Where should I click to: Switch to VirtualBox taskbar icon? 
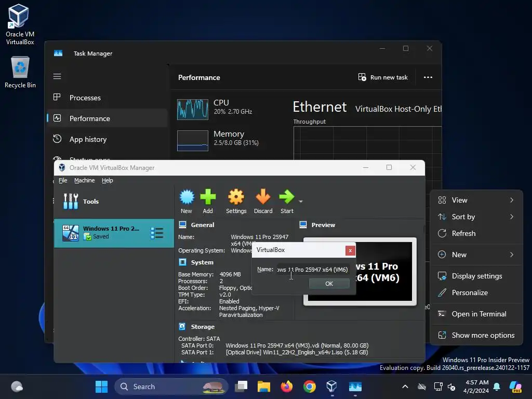click(332, 387)
